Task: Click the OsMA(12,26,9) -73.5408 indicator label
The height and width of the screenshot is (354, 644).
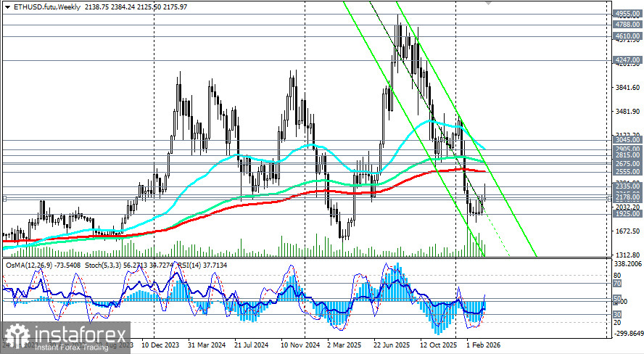Action: coord(44,265)
